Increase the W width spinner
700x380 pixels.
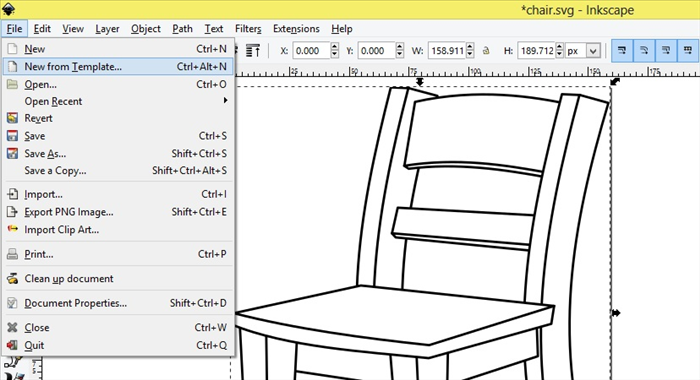(x=470, y=47)
